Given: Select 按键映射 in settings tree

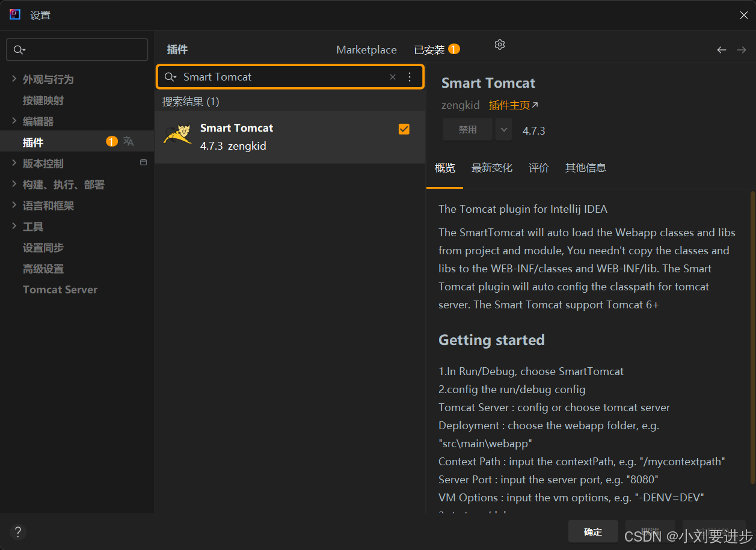Looking at the screenshot, I should 43,100.
